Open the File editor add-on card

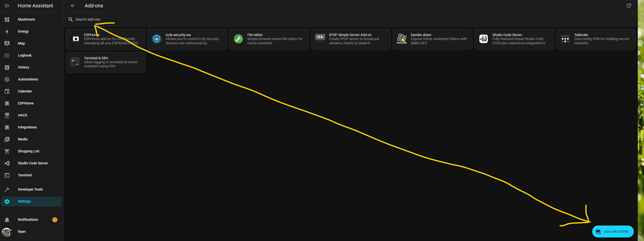269,39
